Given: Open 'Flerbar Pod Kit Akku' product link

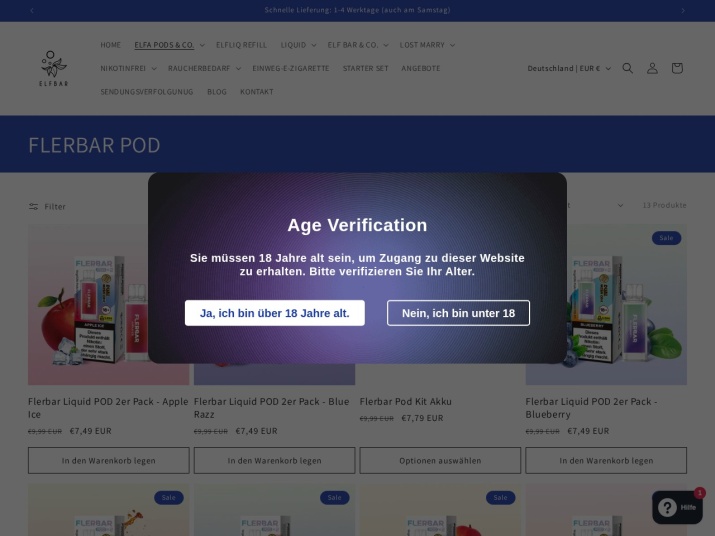Looking at the screenshot, I should 405,401.
